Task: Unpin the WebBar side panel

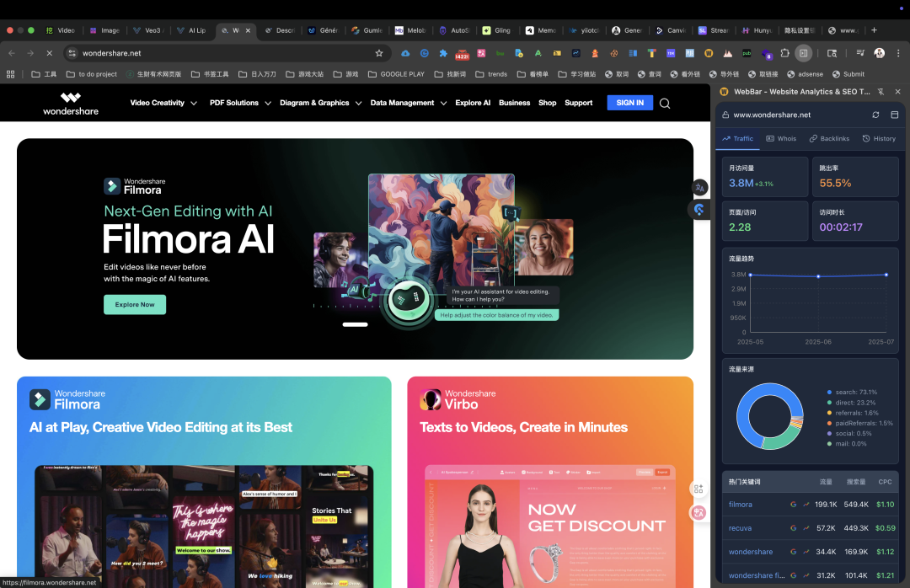Action: pyautogui.click(x=881, y=92)
